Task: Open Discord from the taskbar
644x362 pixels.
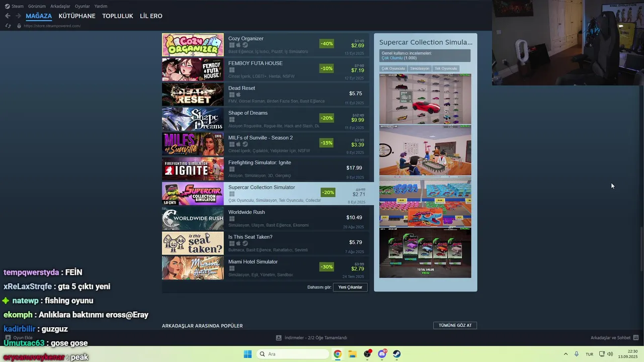Action: coord(382,354)
